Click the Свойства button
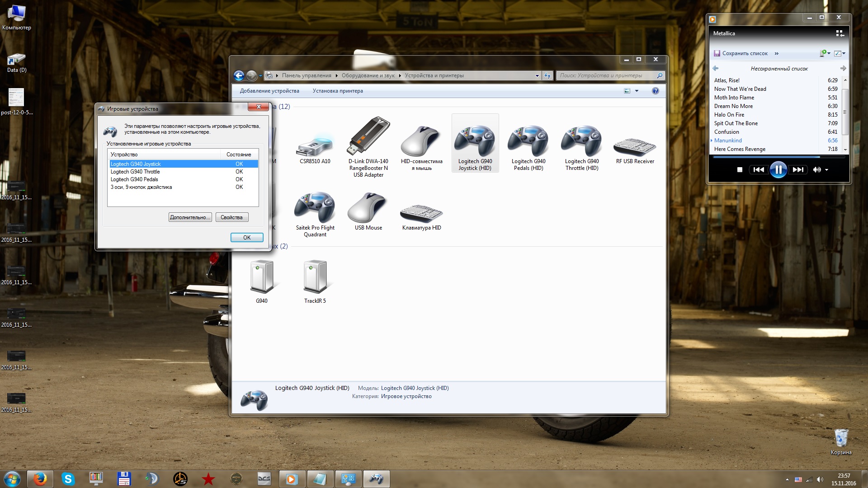The image size is (868, 488). (x=231, y=217)
